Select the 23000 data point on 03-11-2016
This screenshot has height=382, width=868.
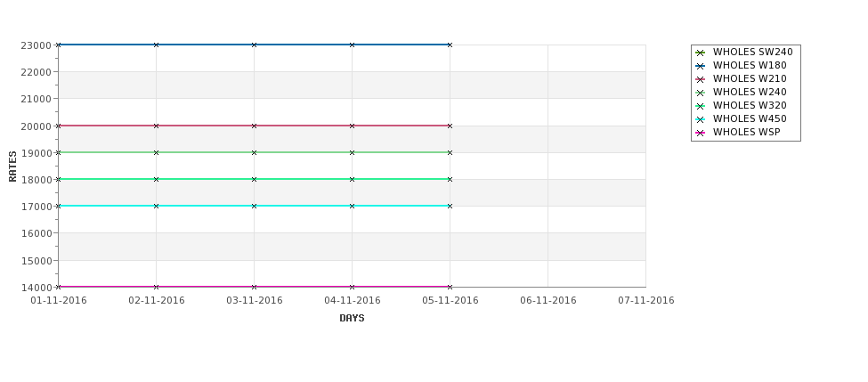click(254, 45)
